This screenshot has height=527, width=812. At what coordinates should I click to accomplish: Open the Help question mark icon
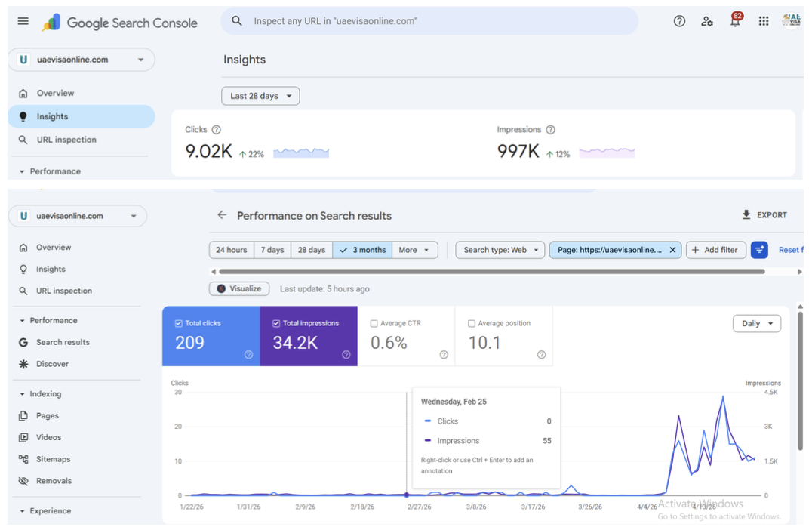click(x=679, y=21)
